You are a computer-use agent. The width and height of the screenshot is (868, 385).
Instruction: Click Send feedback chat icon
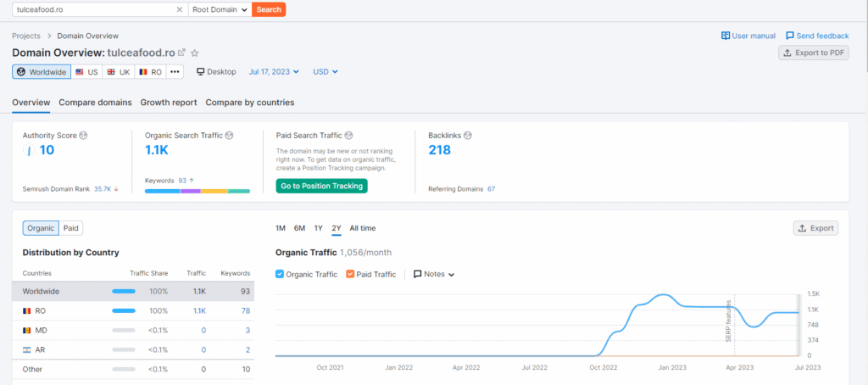[x=790, y=36]
